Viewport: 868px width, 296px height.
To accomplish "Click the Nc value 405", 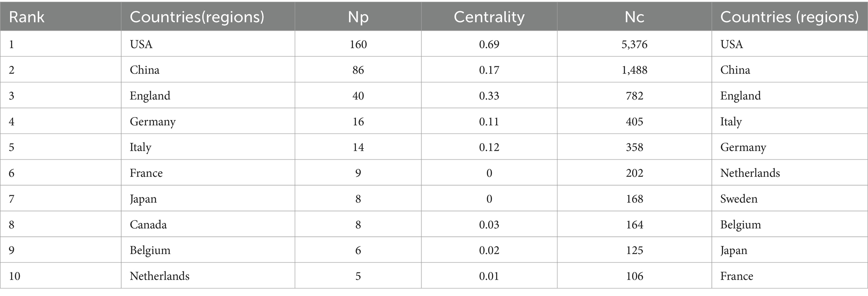I will pyautogui.click(x=634, y=121).
